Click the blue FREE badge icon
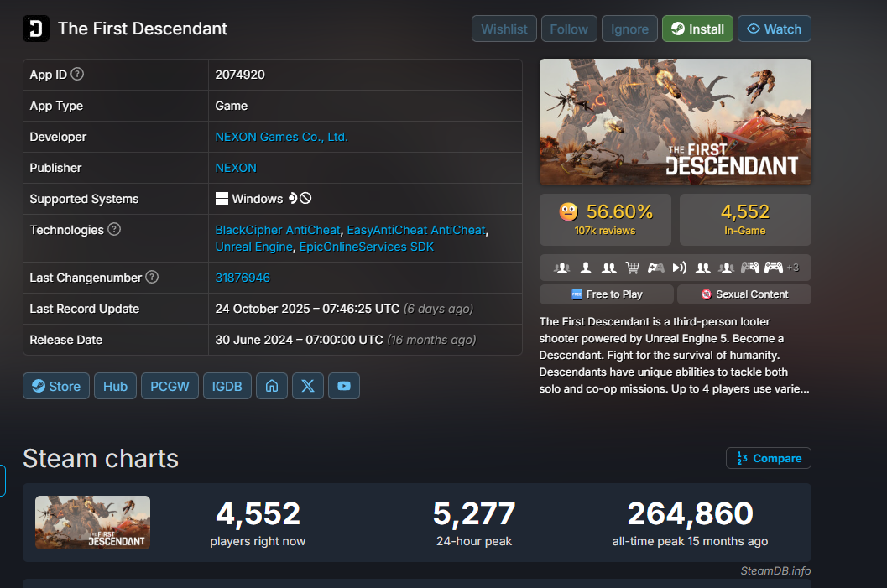The image size is (887, 588). point(577,294)
